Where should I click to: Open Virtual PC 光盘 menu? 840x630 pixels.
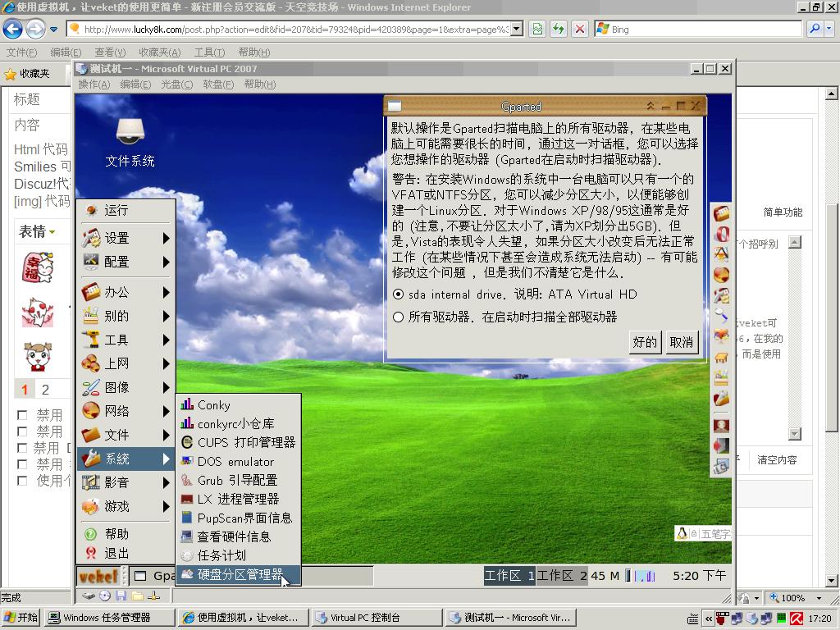177,84
